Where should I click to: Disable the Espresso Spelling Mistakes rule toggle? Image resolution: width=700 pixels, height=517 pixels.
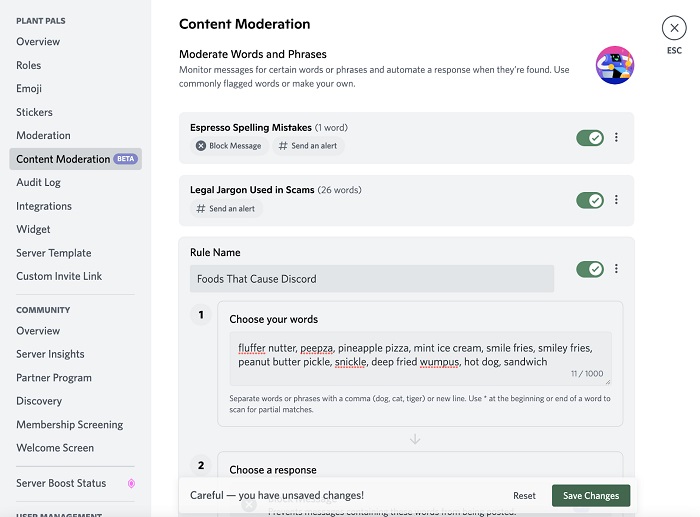590,138
